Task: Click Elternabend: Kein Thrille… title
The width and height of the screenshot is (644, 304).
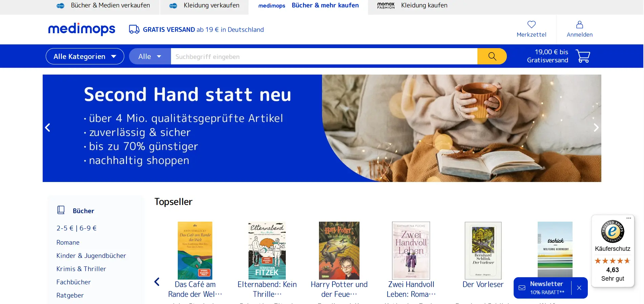Action: click(267, 289)
